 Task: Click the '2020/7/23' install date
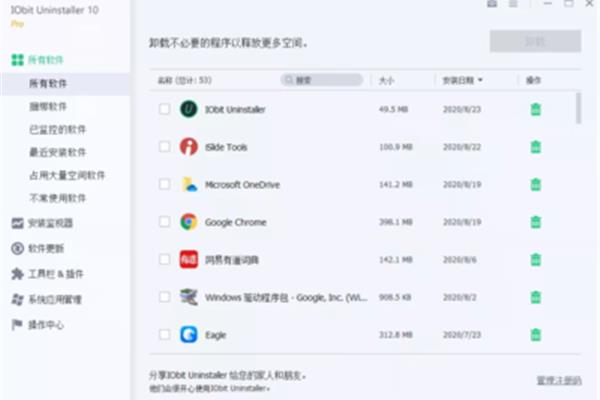462,335
